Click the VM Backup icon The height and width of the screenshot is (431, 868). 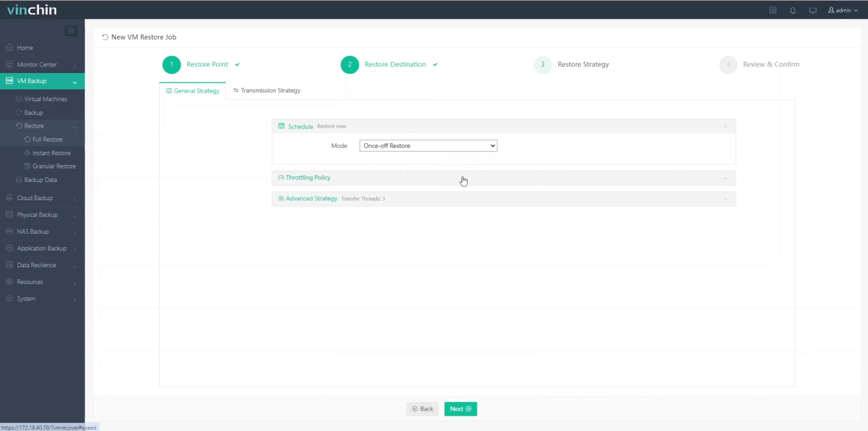pyautogui.click(x=9, y=80)
